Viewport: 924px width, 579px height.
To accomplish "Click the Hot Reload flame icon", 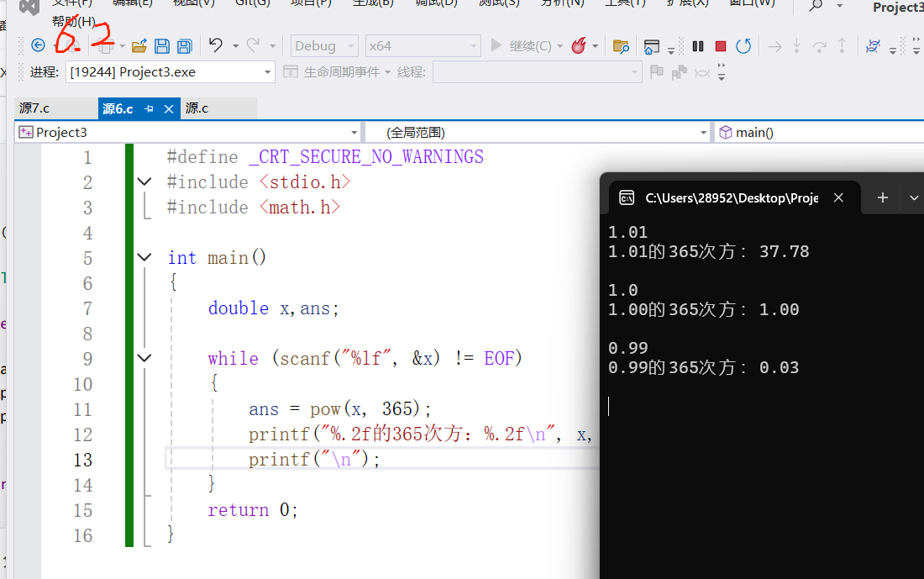I will point(579,45).
